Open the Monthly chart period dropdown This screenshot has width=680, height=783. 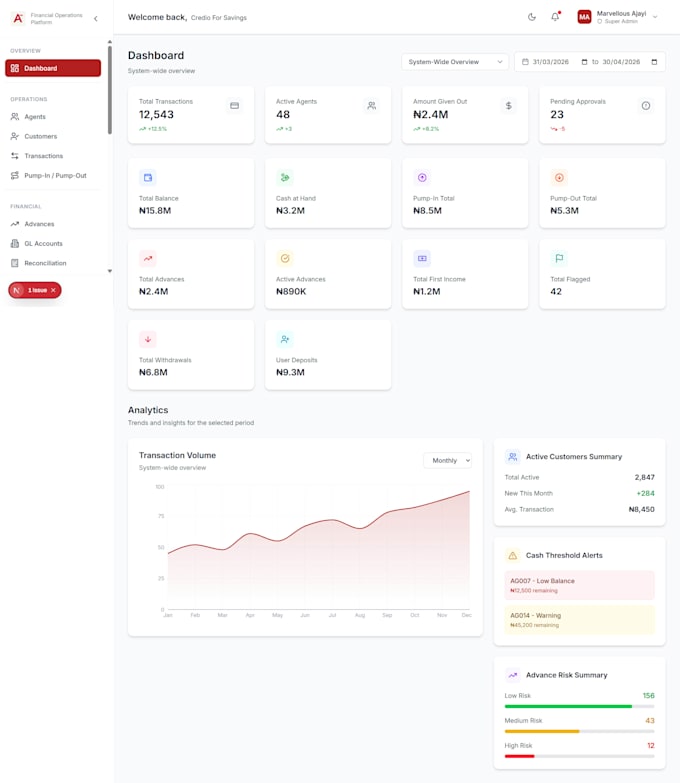tap(448, 460)
